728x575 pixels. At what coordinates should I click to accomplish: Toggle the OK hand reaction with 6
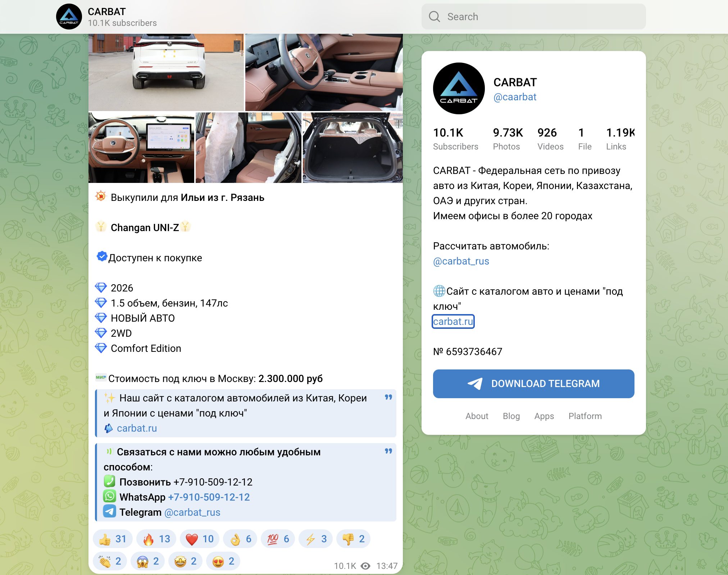(x=240, y=539)
